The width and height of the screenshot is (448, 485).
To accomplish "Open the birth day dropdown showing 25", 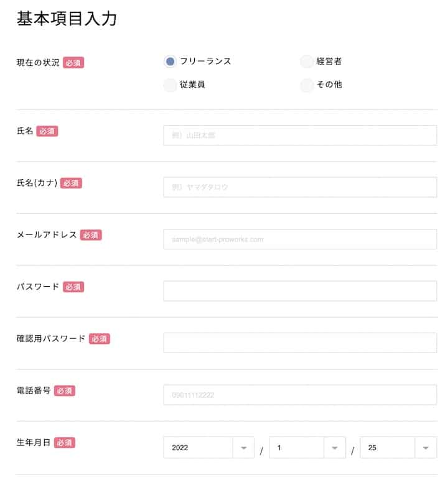I will [398, 448].
